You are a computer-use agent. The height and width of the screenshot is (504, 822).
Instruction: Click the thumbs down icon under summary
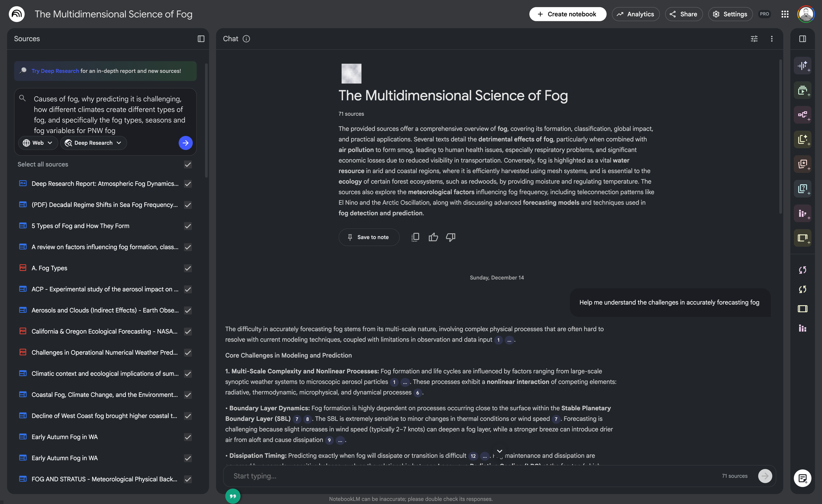click(x=450, y=237)
